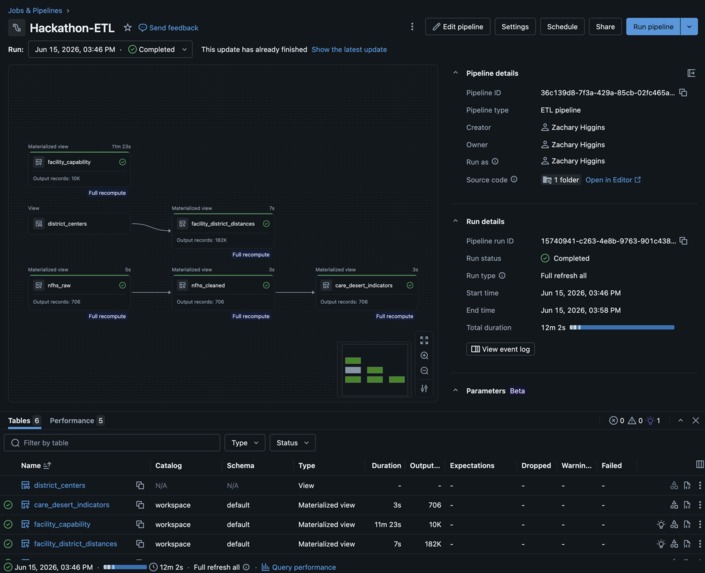Sort tables by Name column

pyautogui.click(x=36, y=466)
